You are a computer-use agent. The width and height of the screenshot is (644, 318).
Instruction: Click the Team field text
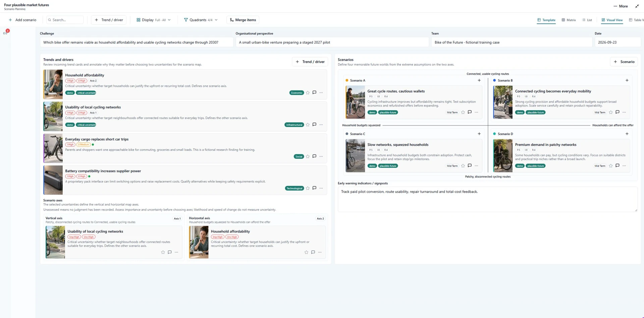[x=512, y=42]
